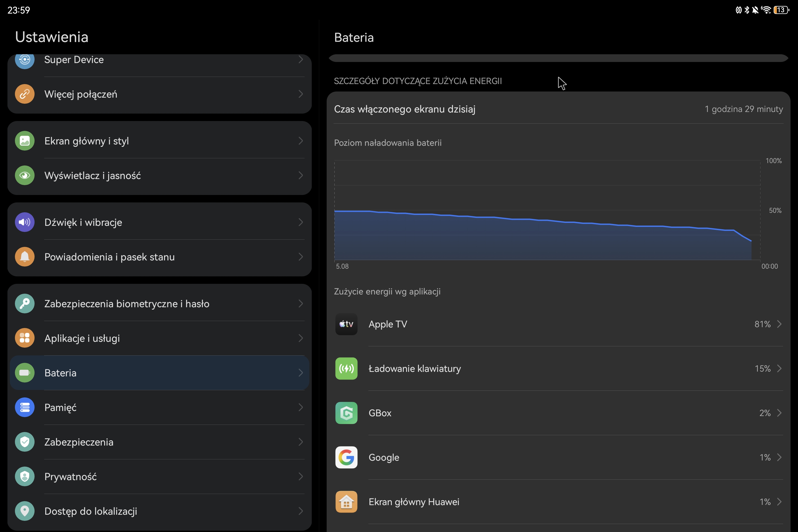Click the chevron next to Super Device
798x532 pixels.
click(301, 60)
